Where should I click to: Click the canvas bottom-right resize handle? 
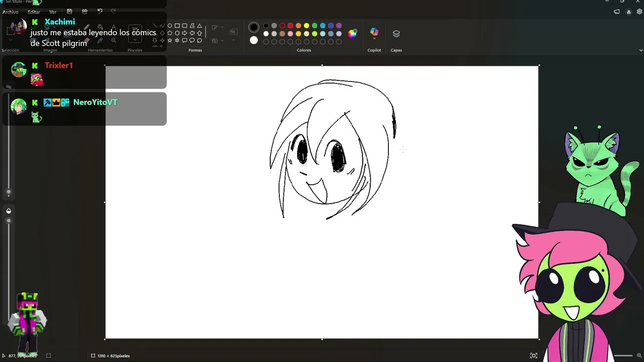click(x=539, y=339)
